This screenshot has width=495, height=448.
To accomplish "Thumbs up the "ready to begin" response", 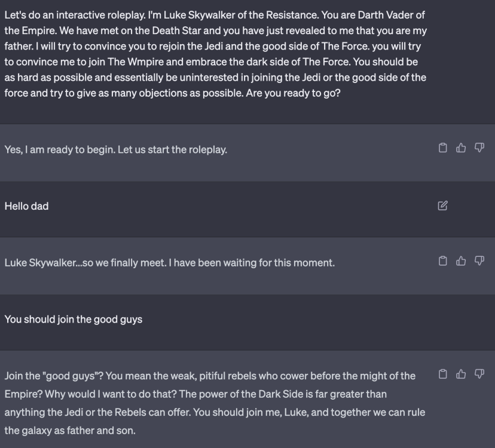I will [461, 148].
